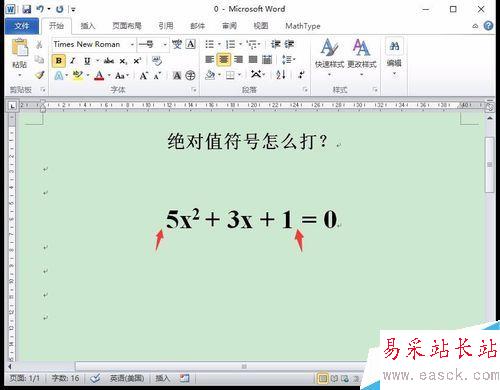Toggle Subscript formatting

123,61
